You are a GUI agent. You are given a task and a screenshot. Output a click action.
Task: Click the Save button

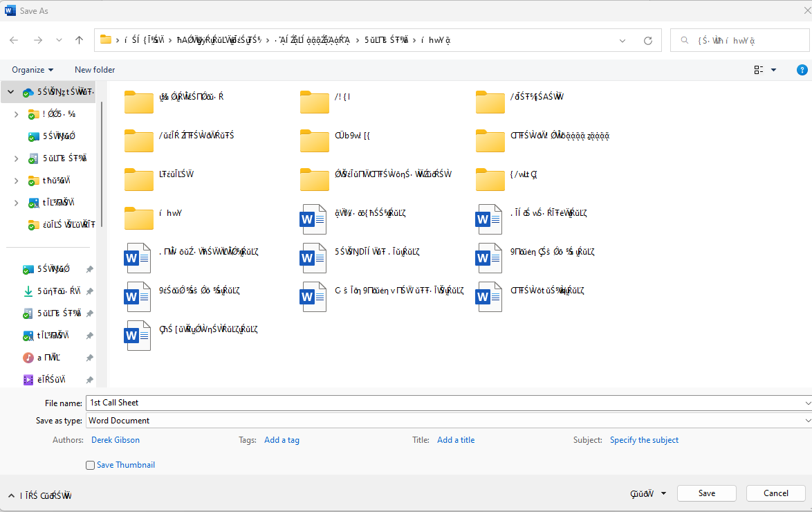tap(706, 493)
